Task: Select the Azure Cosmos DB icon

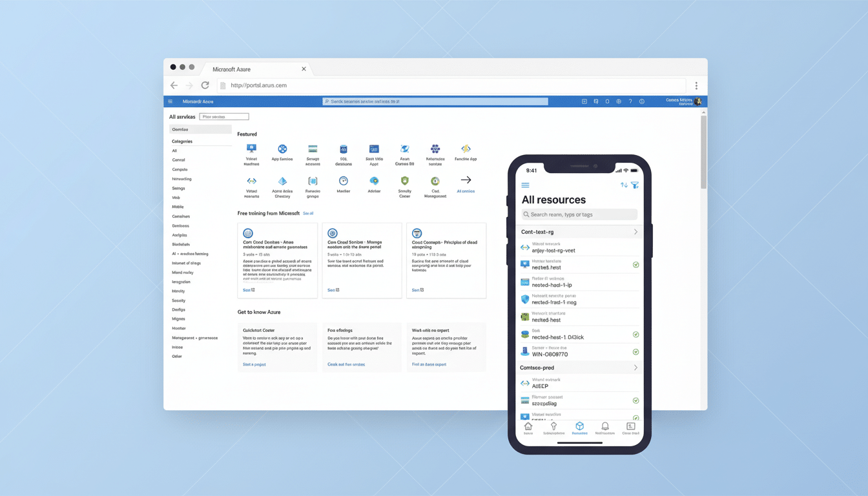Action: point(405,149)
